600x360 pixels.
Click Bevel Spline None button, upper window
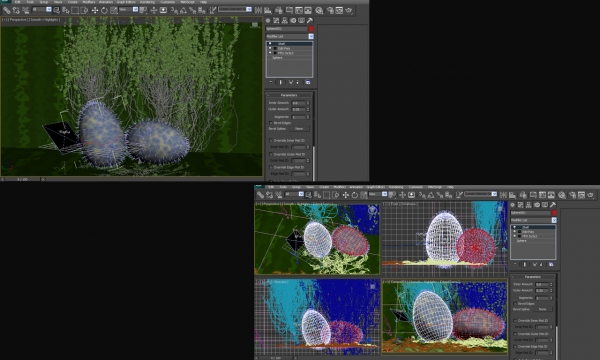tap(299, 129)
